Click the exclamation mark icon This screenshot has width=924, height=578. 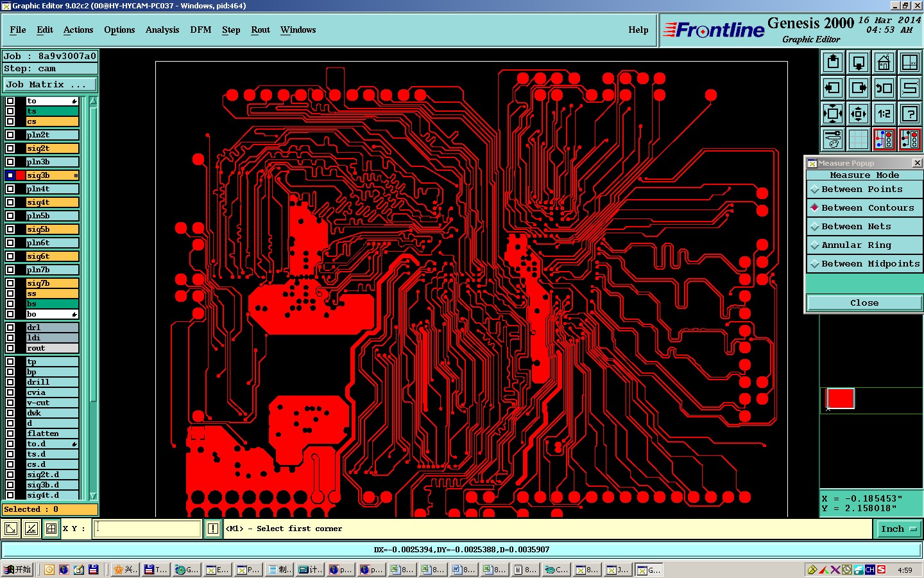(x=213, y=529)
